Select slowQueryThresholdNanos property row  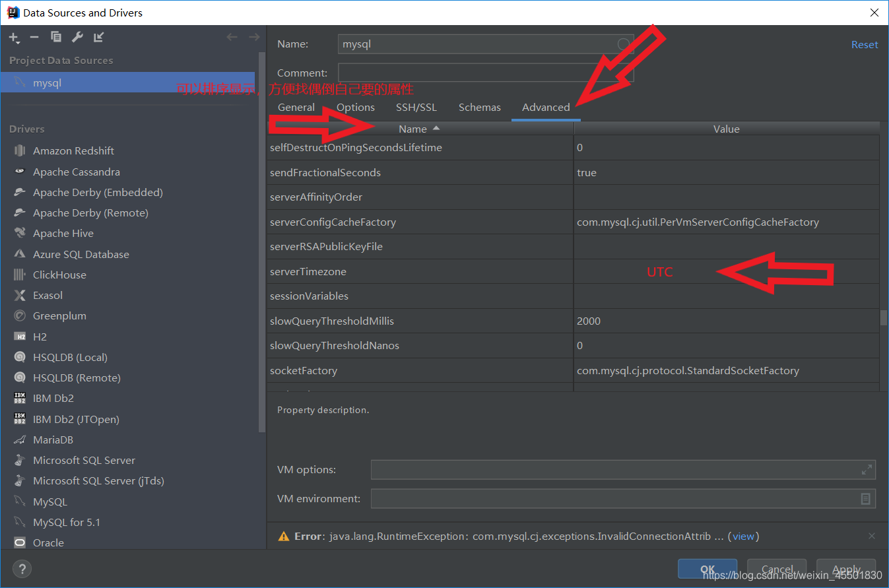tap(573, 345)
